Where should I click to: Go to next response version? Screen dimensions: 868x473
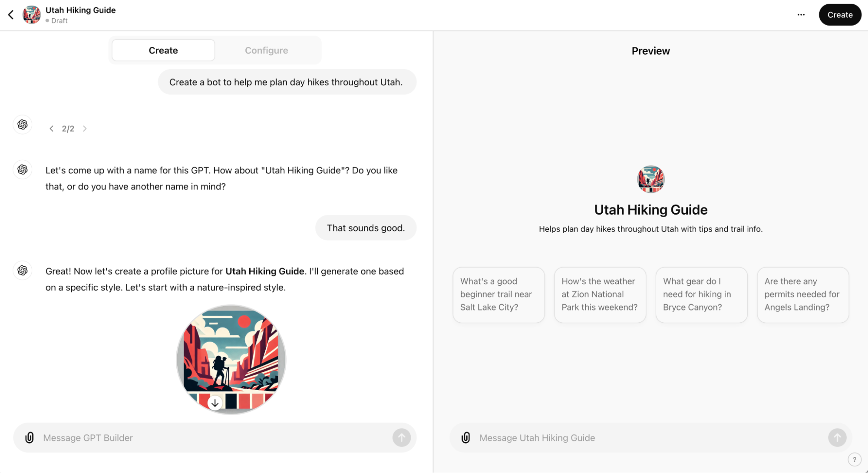85,129
